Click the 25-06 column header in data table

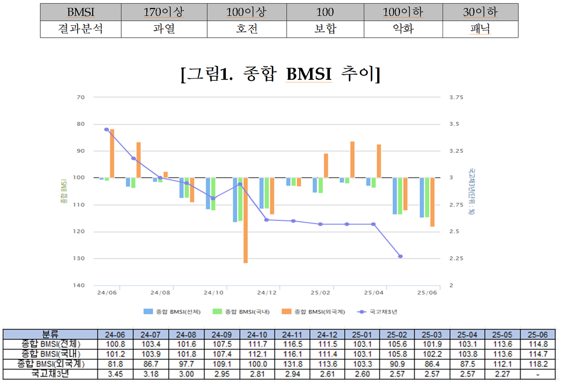539,334
